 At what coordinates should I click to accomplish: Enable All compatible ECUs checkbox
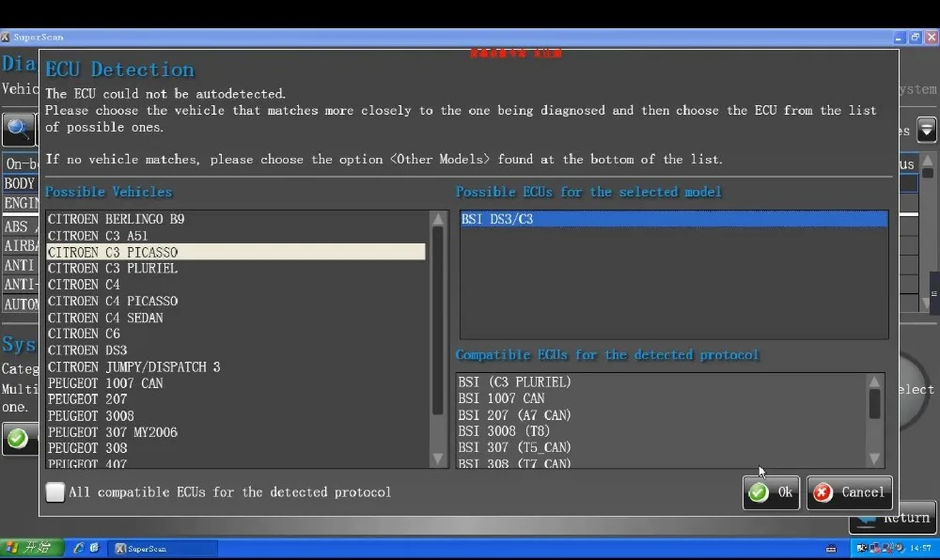(55, 492)
